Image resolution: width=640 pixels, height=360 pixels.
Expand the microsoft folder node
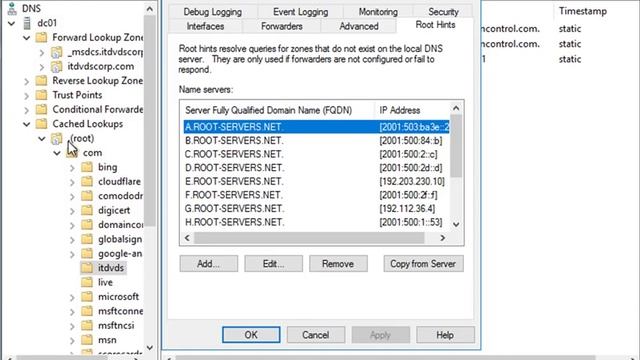point(72,298)
